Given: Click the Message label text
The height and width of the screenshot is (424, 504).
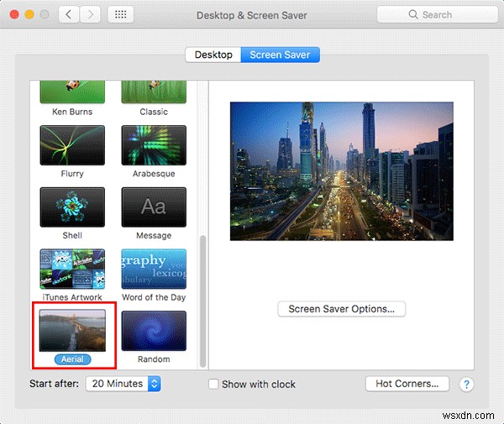Looking at the screenshot, I should click(154, 236).
